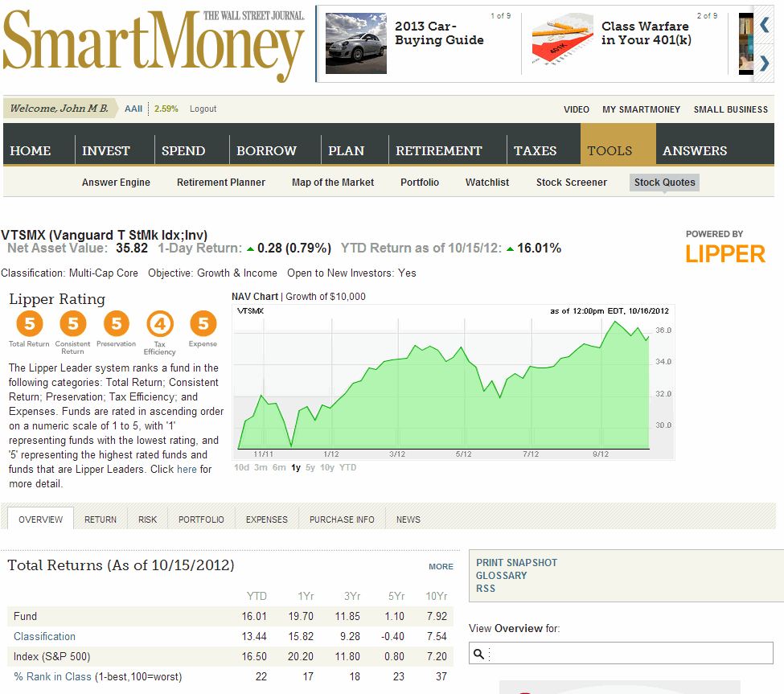The image size is (784, 694).
Task: Click the Tax Efficiency rating badge
Action: point(159,324)
